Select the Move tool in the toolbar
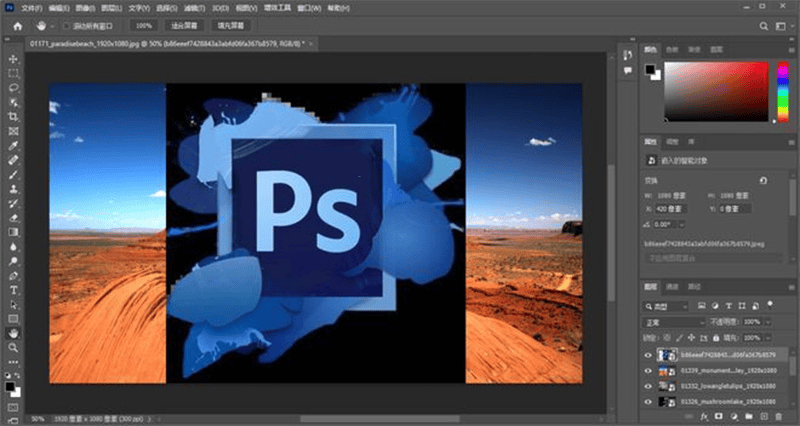 pos(13,59)
